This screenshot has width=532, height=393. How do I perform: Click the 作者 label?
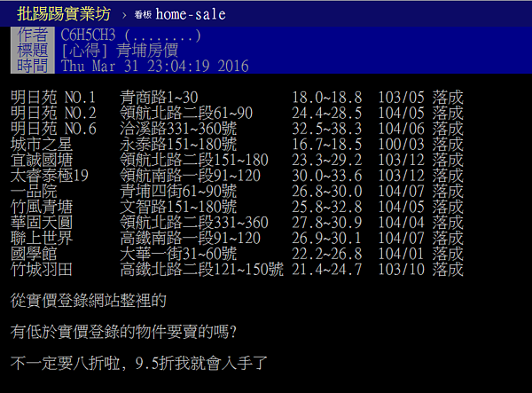[x=33, y=35]
